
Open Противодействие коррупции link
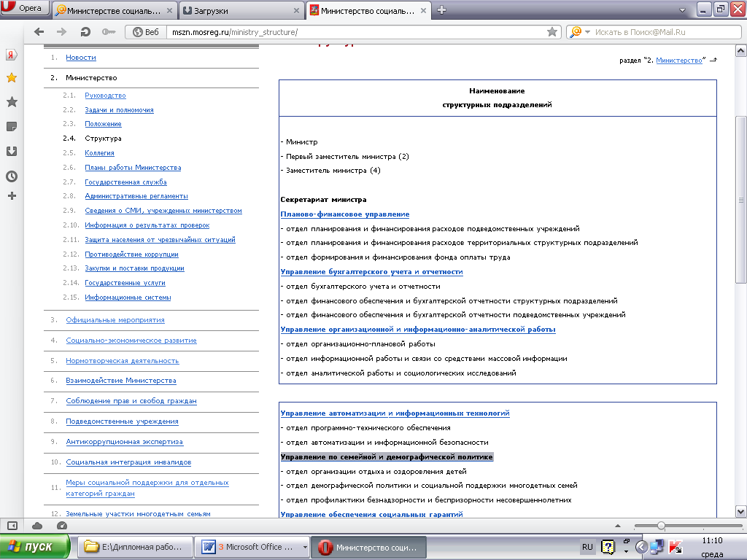click(x=131, y=254)
